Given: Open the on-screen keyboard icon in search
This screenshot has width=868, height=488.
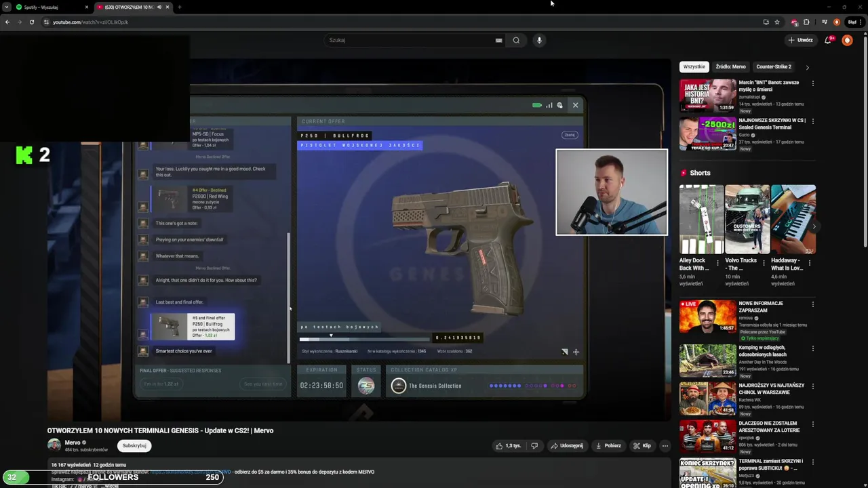Looking at the screenshot, I should [498, 40].
